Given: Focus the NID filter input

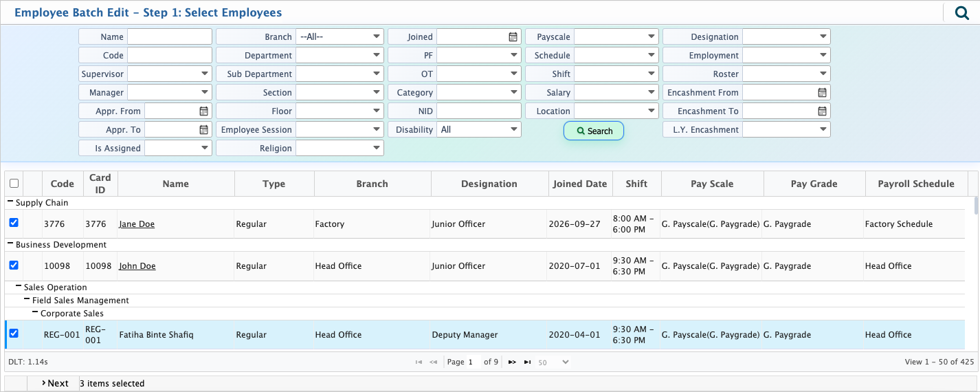Looking at the screenshot, I should click(479, 111).
